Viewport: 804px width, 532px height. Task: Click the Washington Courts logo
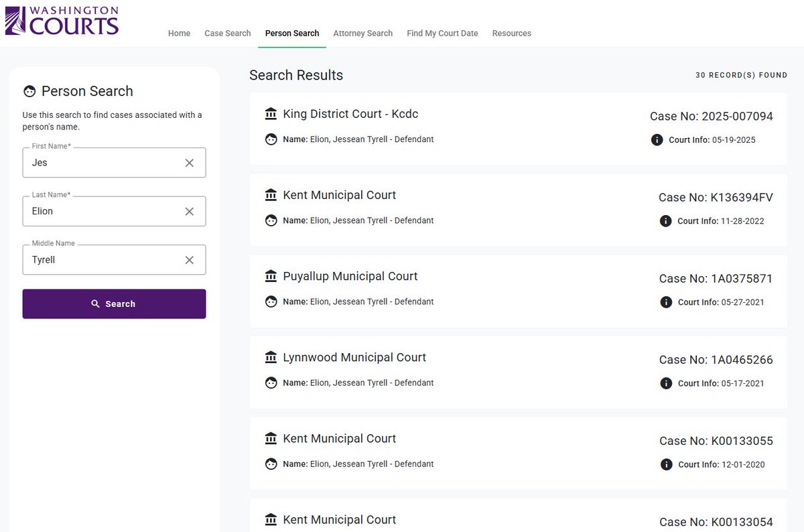tap(62, 21)
